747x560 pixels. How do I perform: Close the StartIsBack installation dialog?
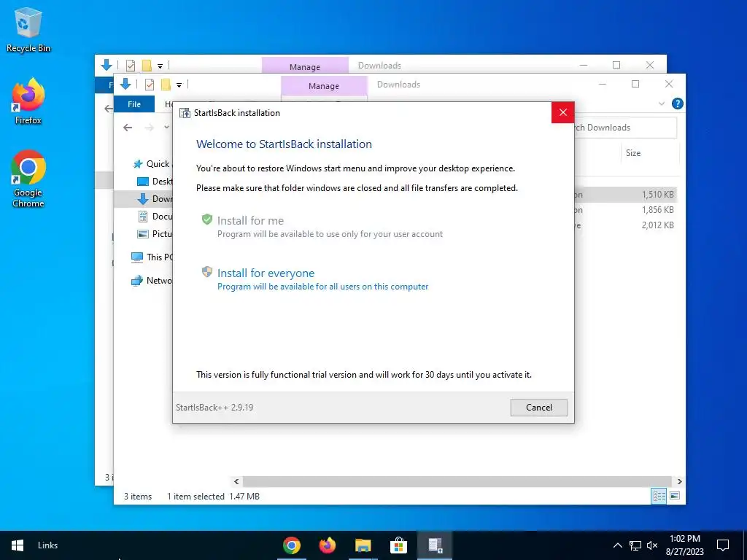coord(562,112)
